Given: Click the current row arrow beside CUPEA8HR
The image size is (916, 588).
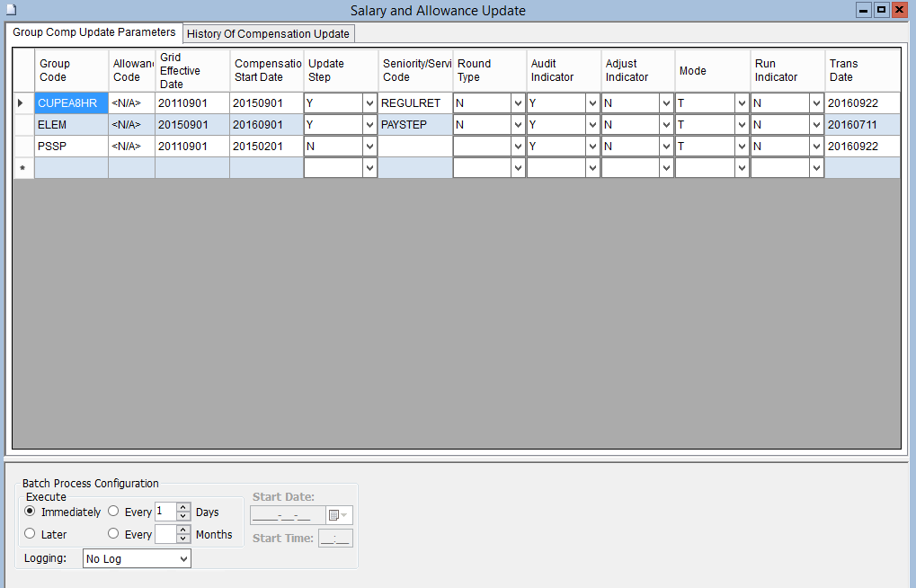Looking at the screenshot, I should tap(22, 103).
